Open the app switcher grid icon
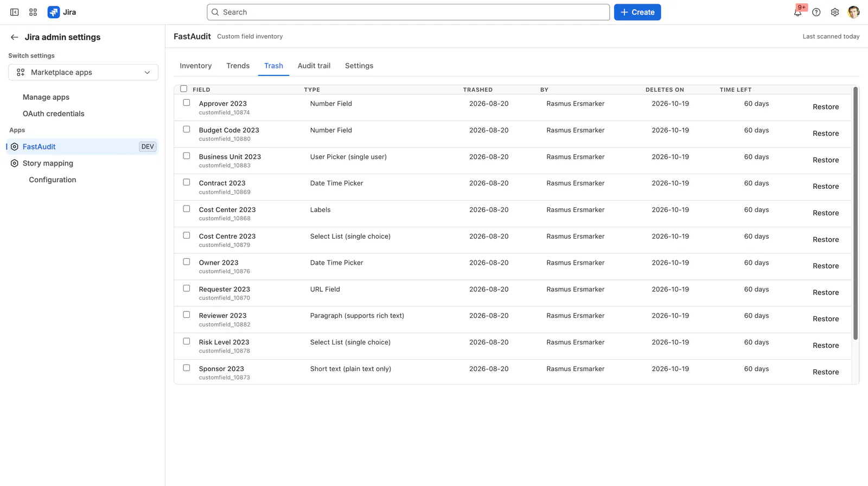The image size is (868, 486). [x=33, y=12]
